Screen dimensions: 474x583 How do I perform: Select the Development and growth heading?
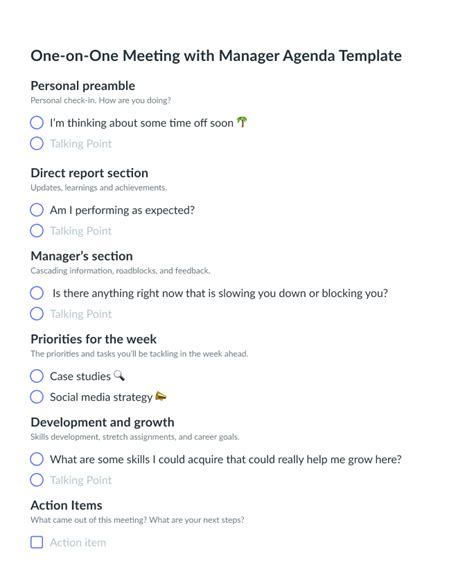(102, 422)
